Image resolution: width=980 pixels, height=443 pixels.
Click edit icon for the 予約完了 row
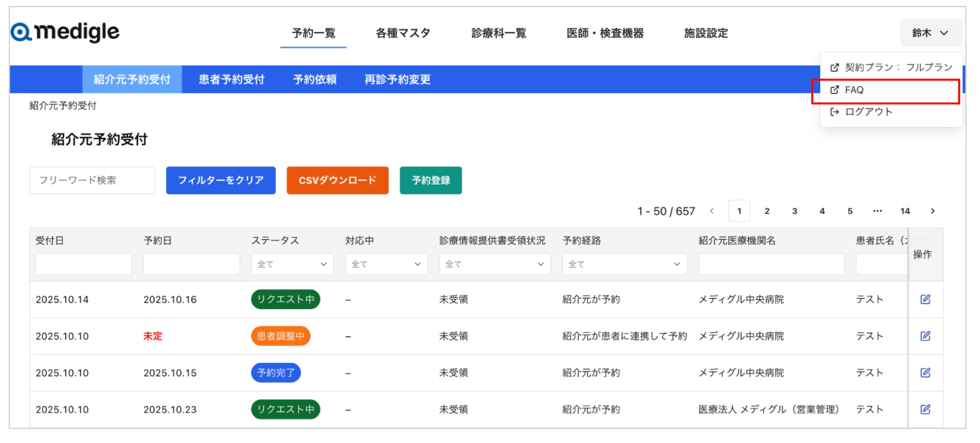(925, 373)
